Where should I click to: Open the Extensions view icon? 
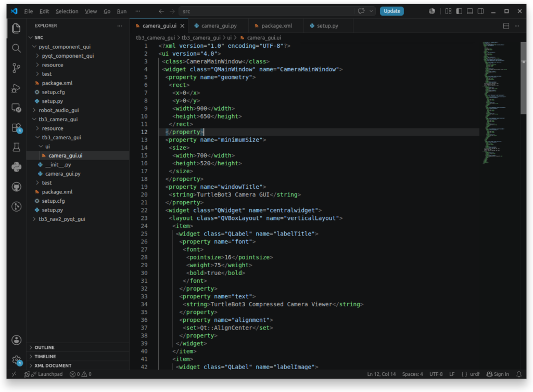[x=16, y=127]
